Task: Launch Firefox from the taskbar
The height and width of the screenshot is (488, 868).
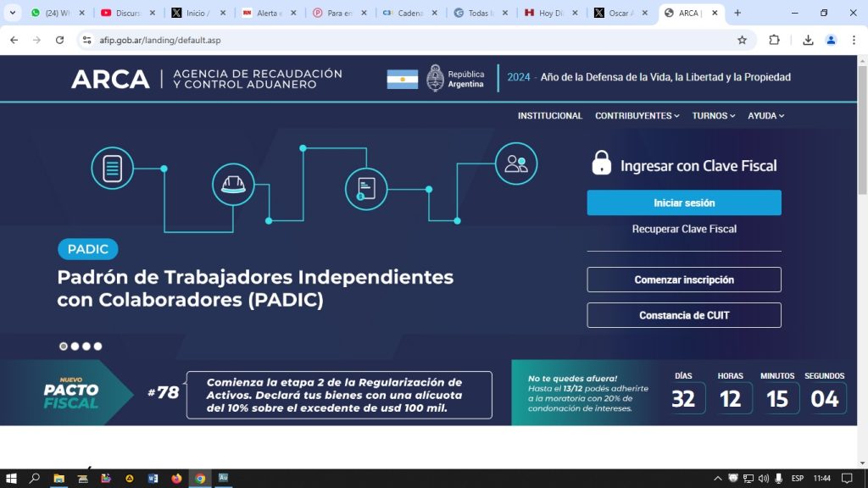Action: click(x=176, y=478)
